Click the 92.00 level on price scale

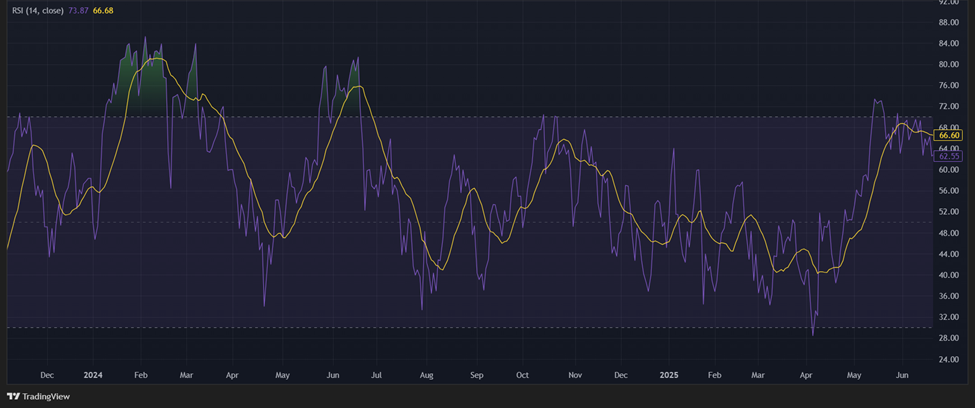tap(948, 2)
